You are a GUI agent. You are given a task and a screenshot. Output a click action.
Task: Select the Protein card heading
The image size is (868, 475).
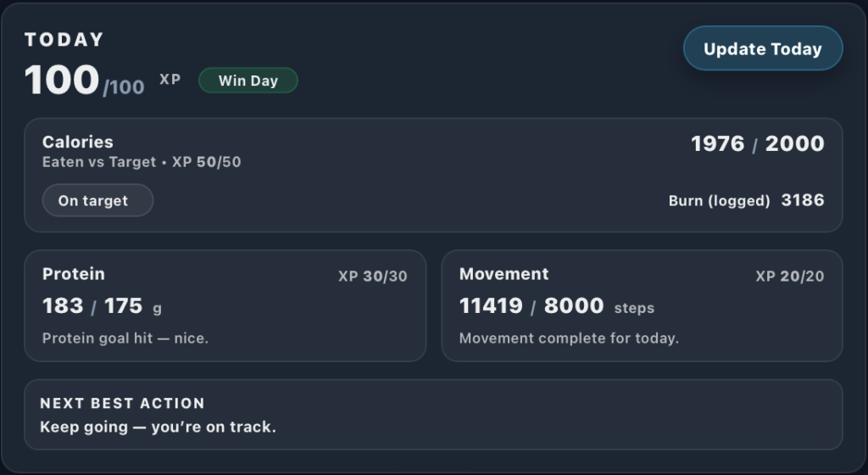point(74,274)
